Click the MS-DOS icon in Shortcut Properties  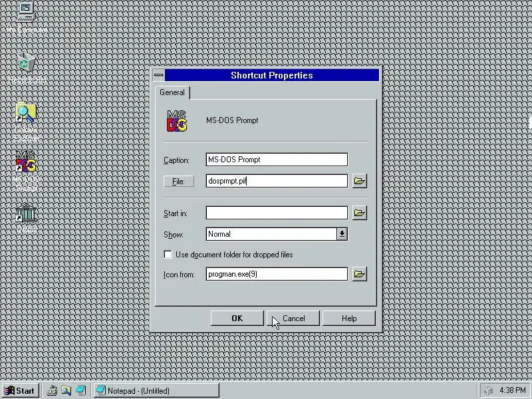click(x=177, y=121)
